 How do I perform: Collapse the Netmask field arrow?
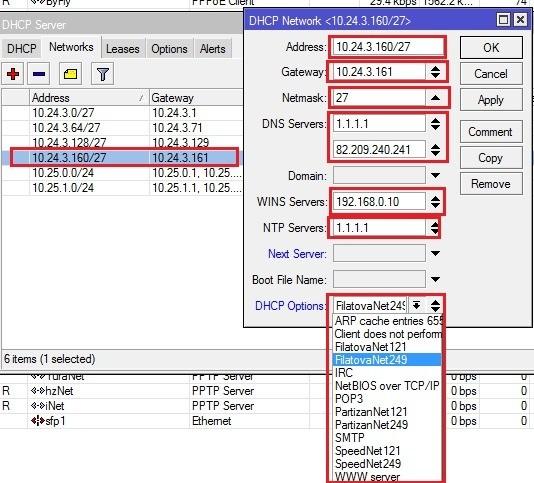click(435, 98)
